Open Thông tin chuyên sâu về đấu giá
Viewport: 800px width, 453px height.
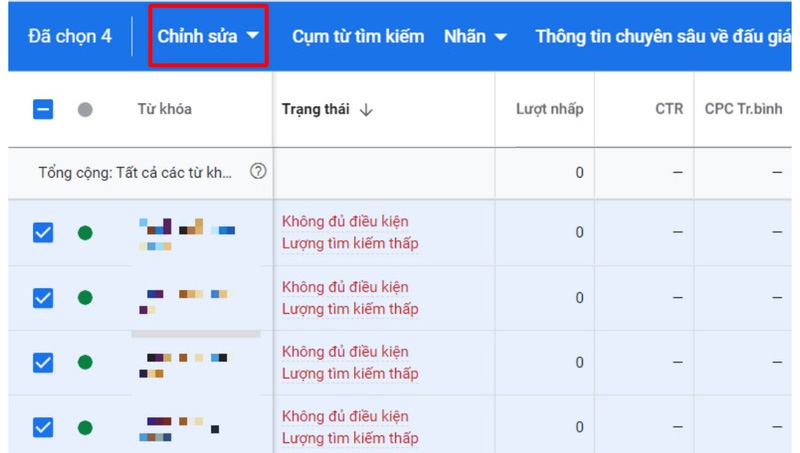[x=660, y=36]
